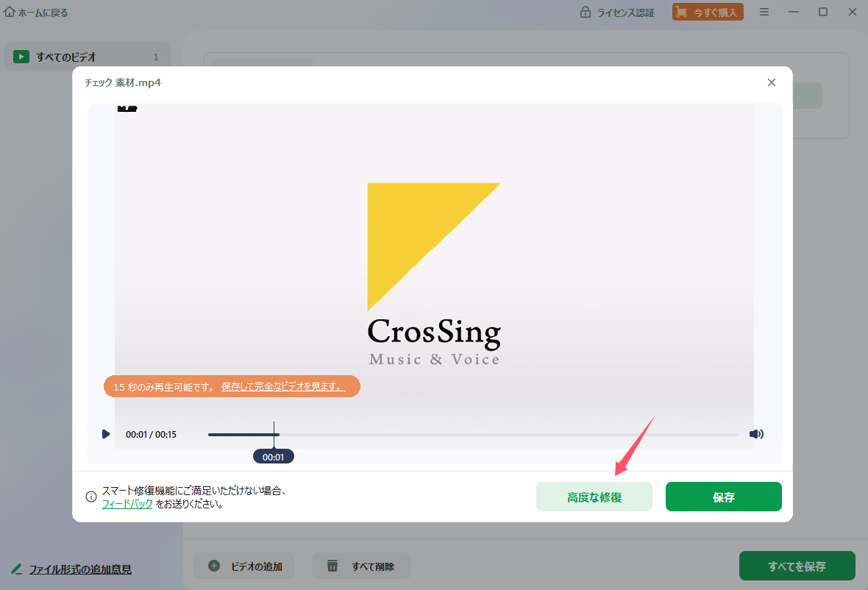868x590 pixels.
Task: Click the video progress slider track
Action: (x=472, y=435)
